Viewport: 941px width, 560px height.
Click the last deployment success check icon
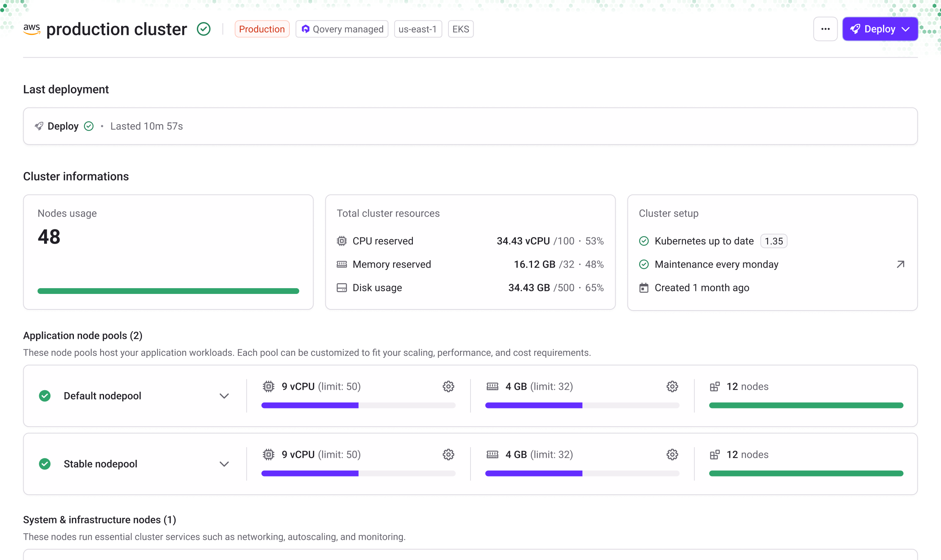tap(89, 126)
